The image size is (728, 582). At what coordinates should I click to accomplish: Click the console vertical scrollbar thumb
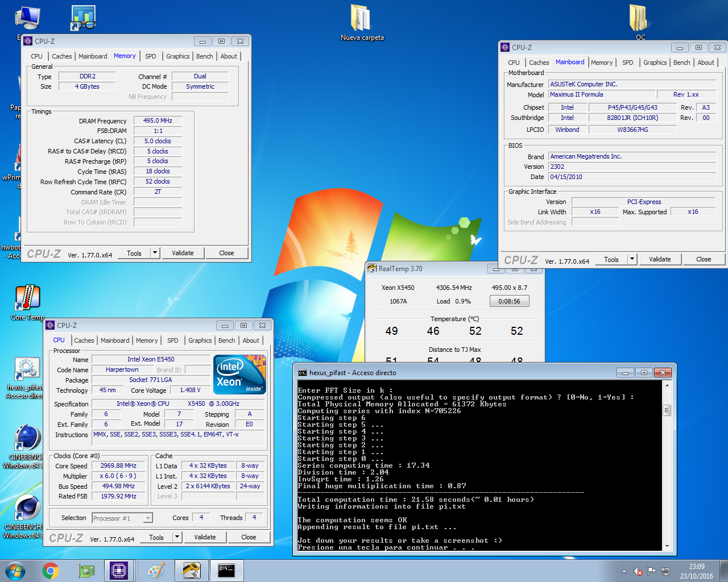point(667,410)
